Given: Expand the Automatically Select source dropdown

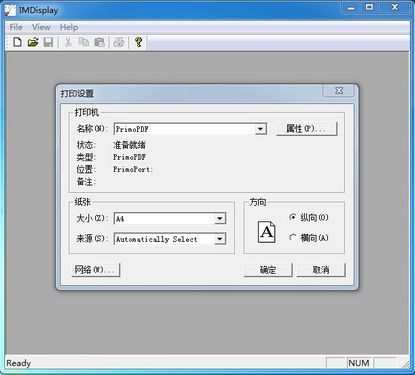Looking at the screenshot, I should 220,239.
